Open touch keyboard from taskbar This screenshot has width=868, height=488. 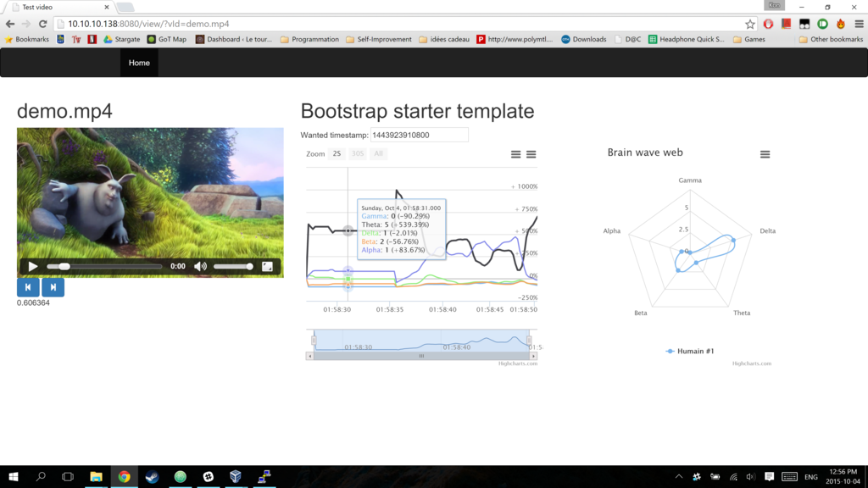point(789,476)
